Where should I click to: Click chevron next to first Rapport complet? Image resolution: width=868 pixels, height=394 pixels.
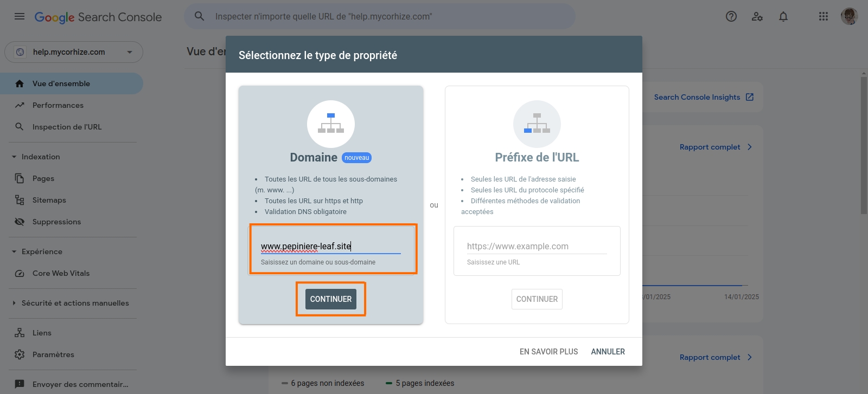750,147
